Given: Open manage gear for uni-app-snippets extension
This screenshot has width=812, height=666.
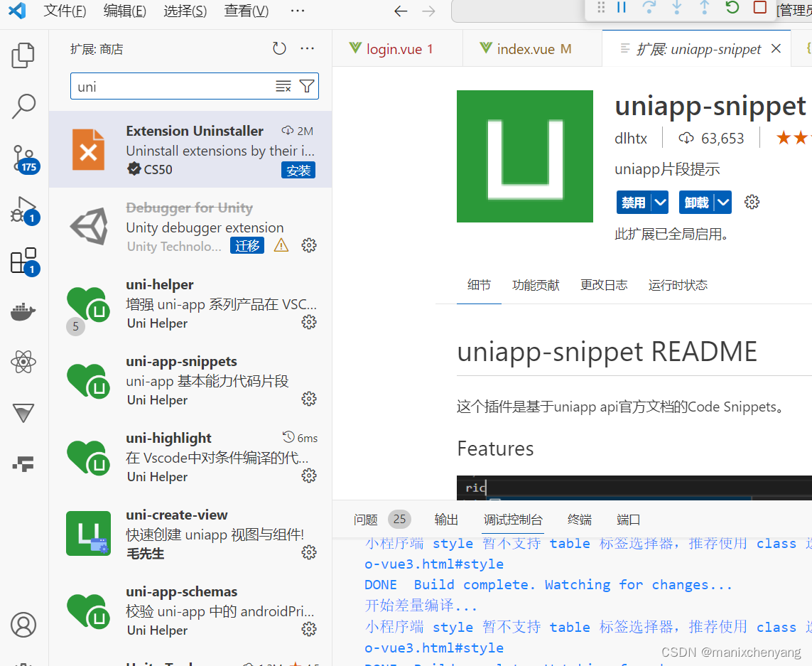Looking at the screenshot, I should pyautogui.click(x=309, y=399).
